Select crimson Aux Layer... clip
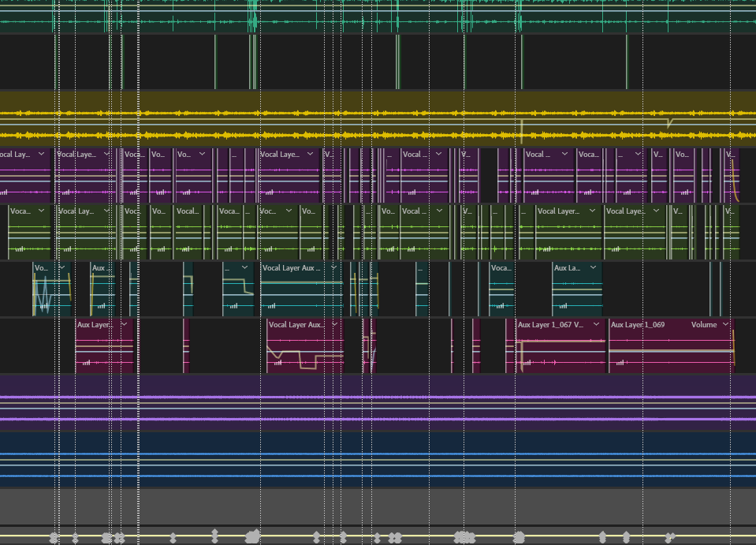The image size is (756, 545). (x=104, y=345)
